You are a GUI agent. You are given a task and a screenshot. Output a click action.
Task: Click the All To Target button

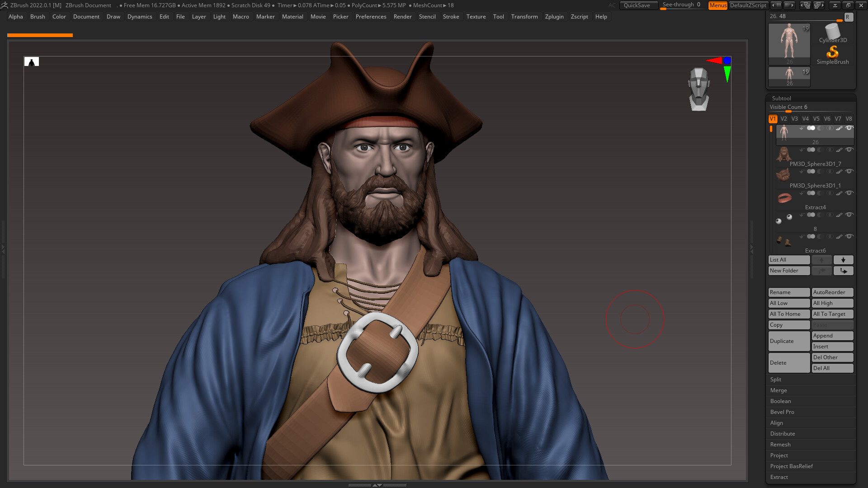click(x=832, y=314)
